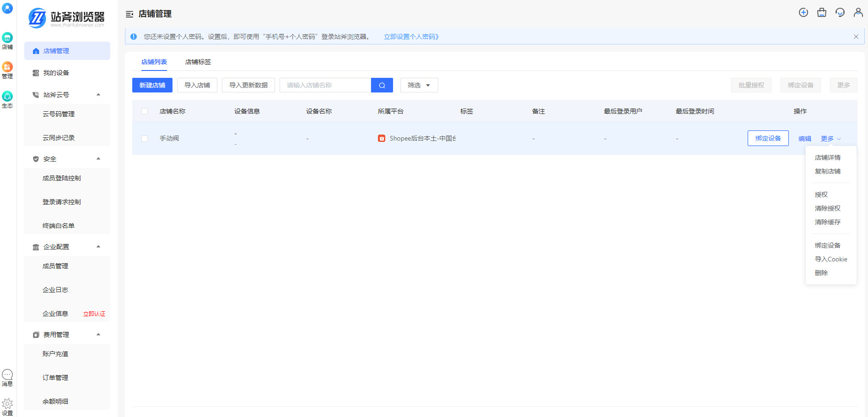868x417 pixels.
Task: Click the plus circle icon in top bar
Action: [x=803, y=13]
